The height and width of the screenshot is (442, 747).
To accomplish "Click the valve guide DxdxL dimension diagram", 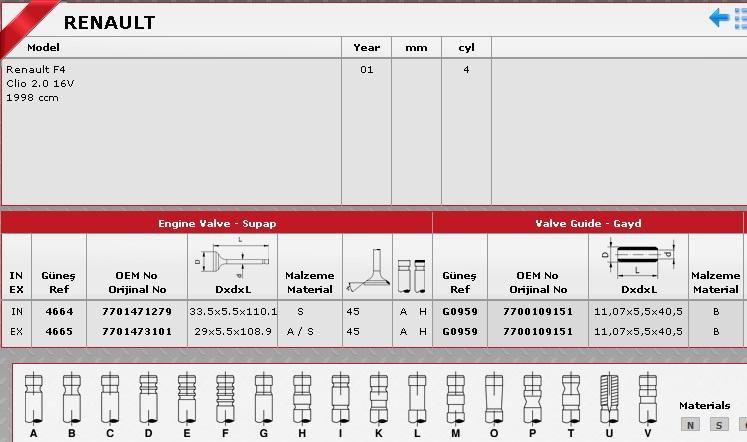I will pos(638,258).
